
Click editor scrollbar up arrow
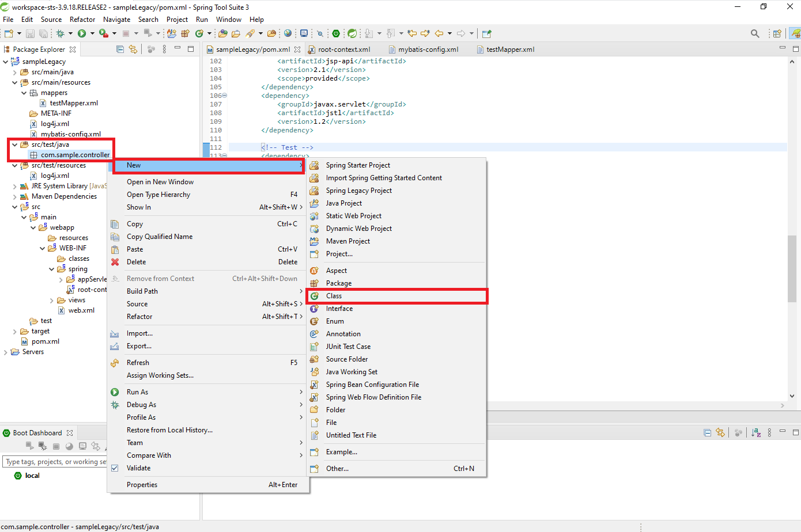click(x=792, y=62)
